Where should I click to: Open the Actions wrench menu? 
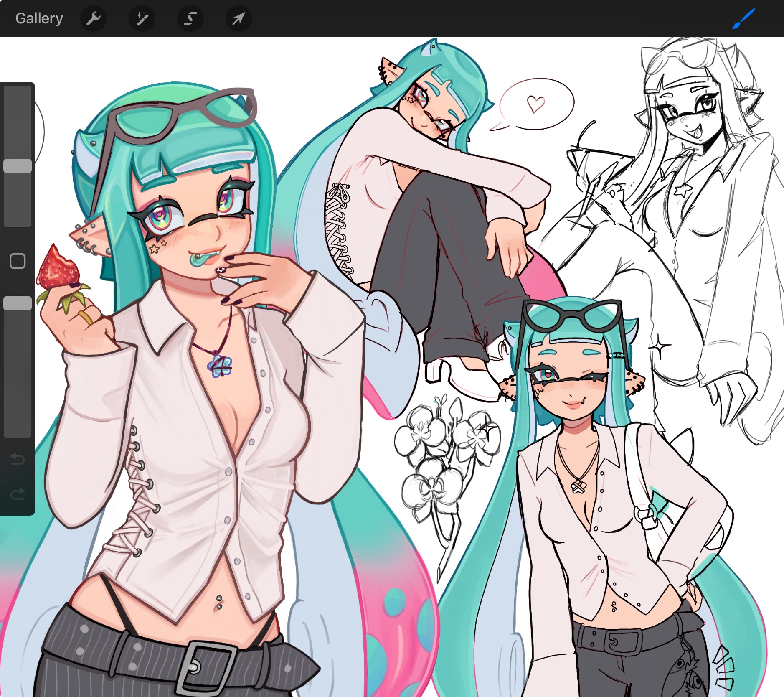point(94,18)
